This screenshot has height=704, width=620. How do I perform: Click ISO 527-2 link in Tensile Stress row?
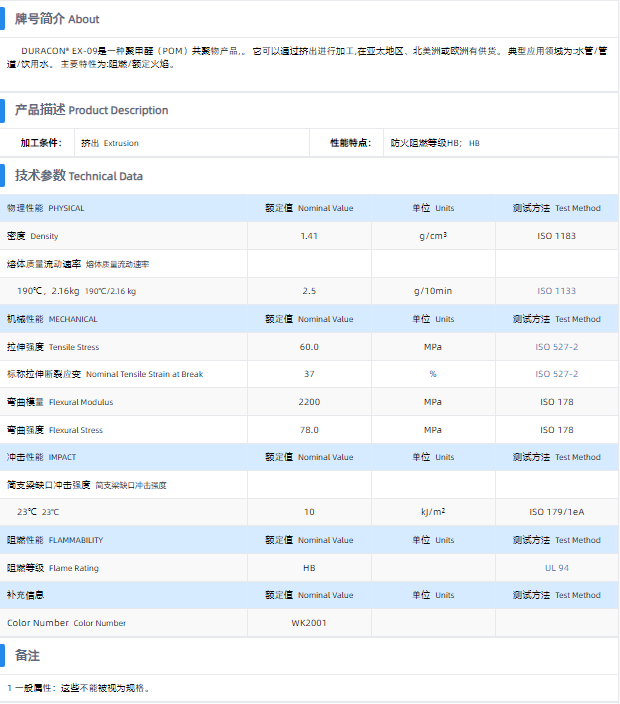(x=556, y=347)
